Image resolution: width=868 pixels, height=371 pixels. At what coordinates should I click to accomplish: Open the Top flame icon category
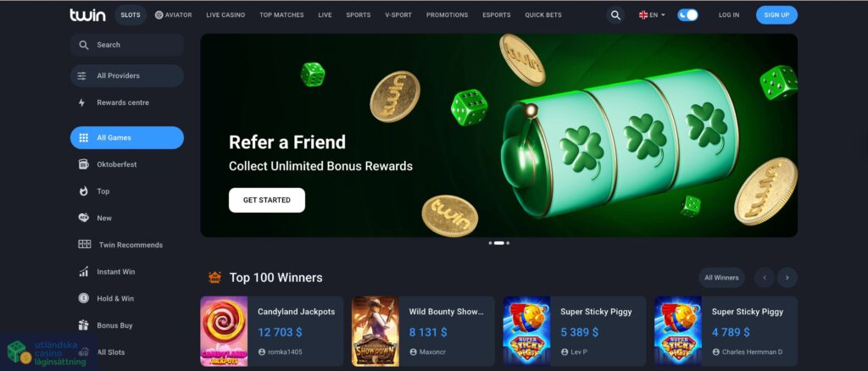click(x=84, y=191)
